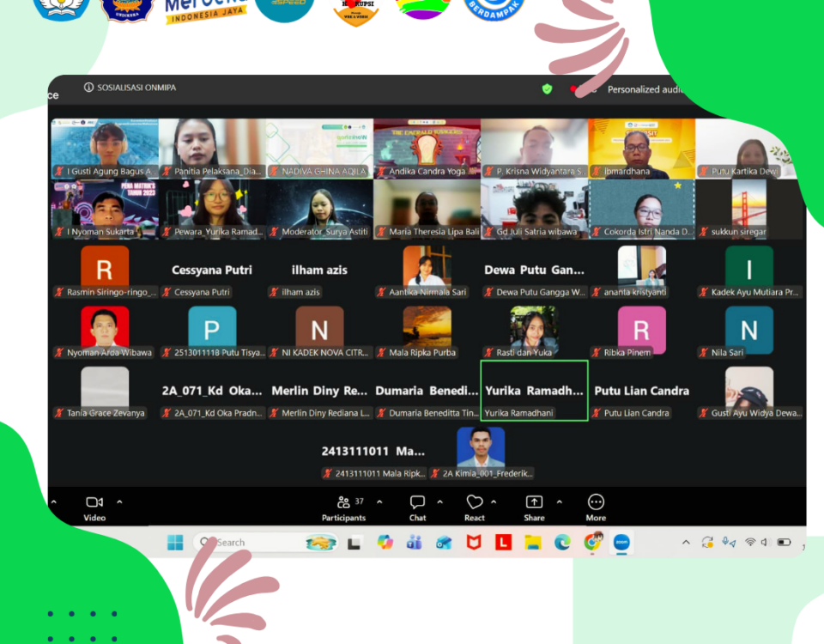Open the Participants panel
The image size is (824, 644).
point(343,502)
